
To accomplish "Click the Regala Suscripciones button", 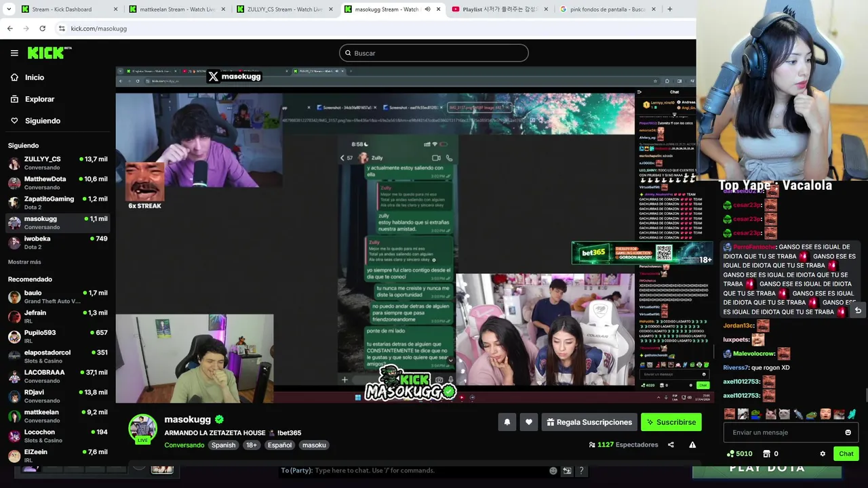I will pyautogui.click(x=589, y=422).
